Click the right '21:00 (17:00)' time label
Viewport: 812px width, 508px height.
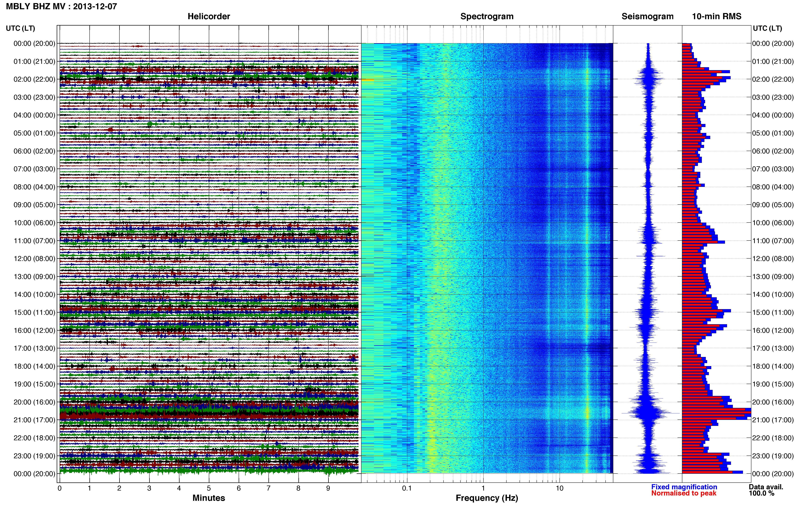(773, 420)
